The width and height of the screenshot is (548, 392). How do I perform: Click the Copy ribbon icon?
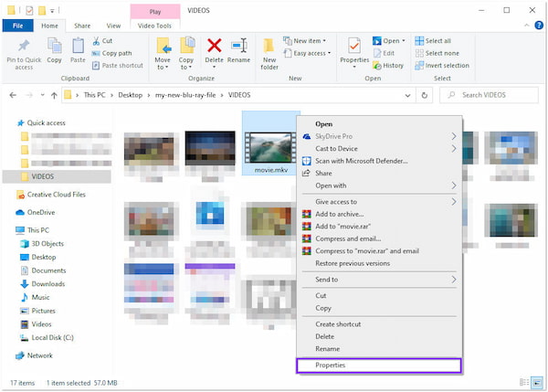(54, 47)
